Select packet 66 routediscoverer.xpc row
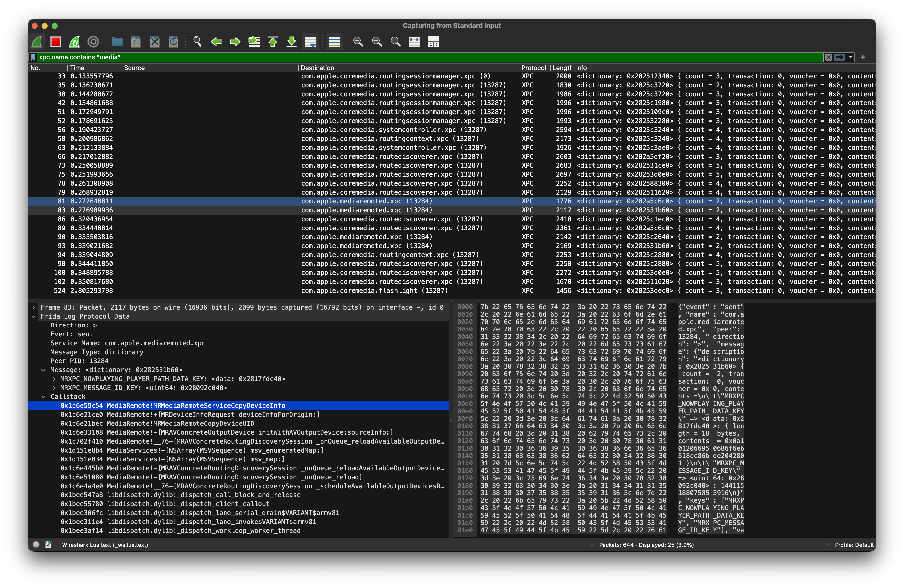Viewport: 904px width, 588px height. tap(452, 157)
